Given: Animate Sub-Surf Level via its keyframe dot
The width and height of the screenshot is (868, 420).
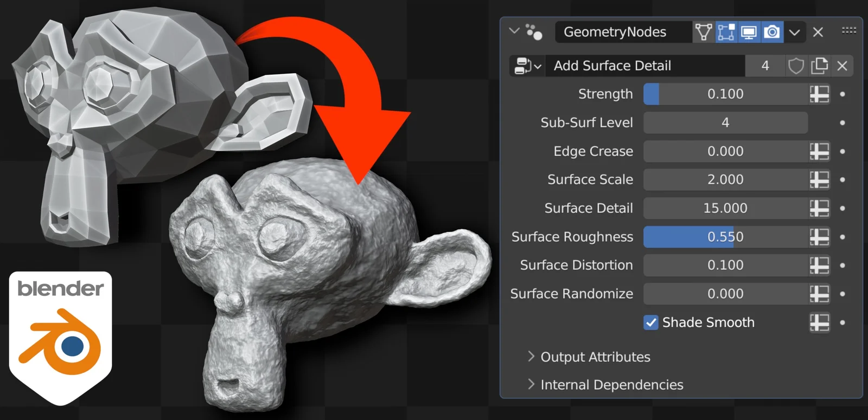Looking at the screenshot, I should pos(843,123).
